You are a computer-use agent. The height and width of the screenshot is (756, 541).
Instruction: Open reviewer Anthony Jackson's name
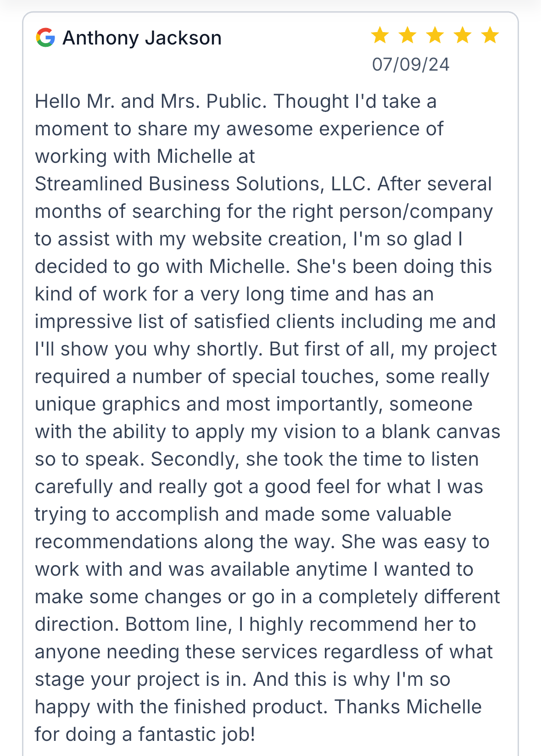pos(142,38)
